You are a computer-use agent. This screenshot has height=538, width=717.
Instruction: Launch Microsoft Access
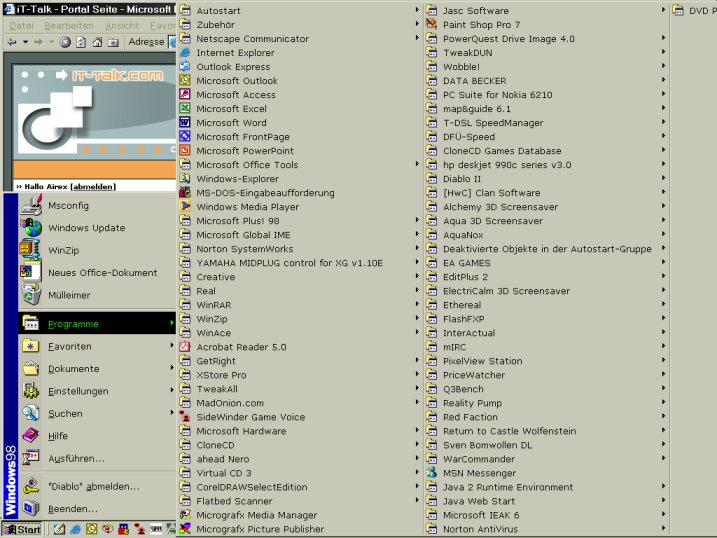coord(300,95)
